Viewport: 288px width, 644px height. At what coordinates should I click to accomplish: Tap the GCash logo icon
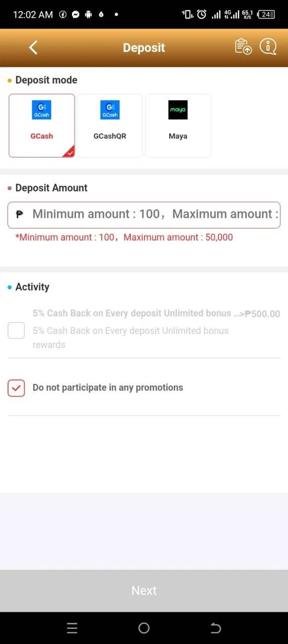[x=42, y=110]
